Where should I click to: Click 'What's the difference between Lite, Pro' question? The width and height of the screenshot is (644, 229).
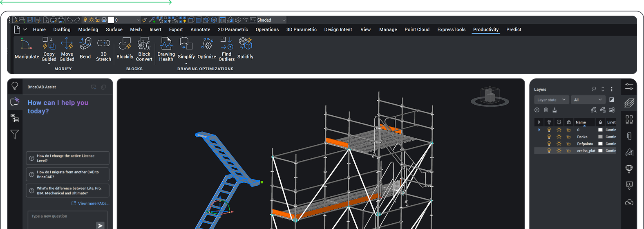68,191
